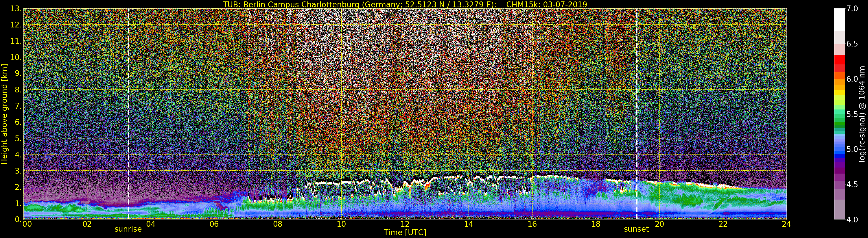Select height axis tick '1.'
This screenshot has height=238, width=868.
coord(18,203)
